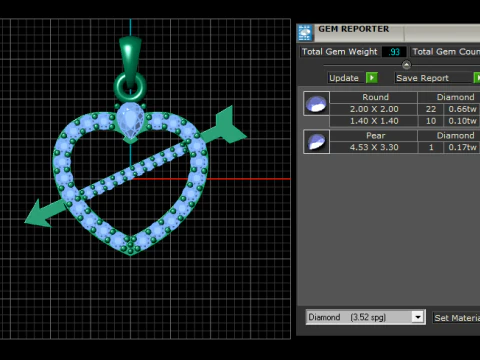Select the 0.66tw weight cell

(462, 109)
